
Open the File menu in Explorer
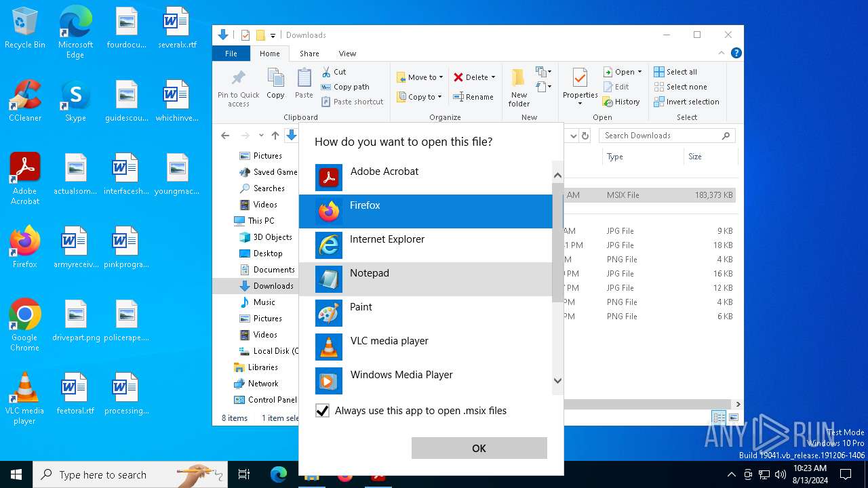tap(231, 54)
